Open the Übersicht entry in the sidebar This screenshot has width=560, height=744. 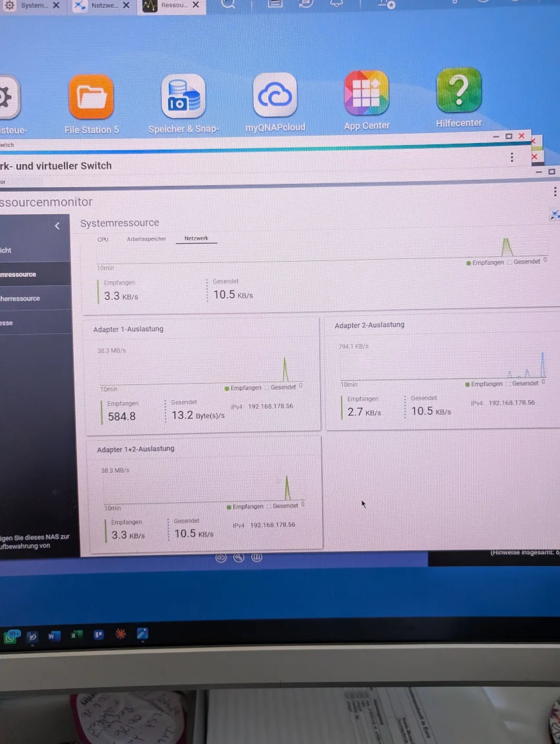click(x=35, y=250)
